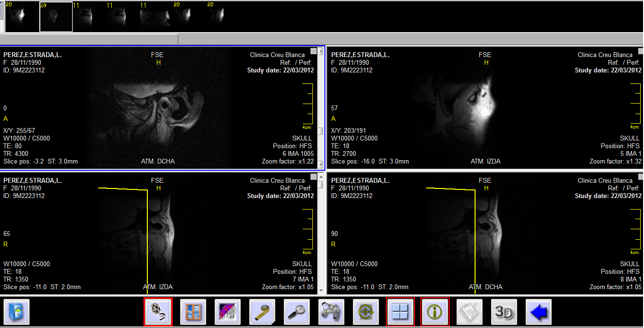Click the back navigation arrow
Viewport: 644px width, 328px height.
pyautogui.click(x=538, y=311)
